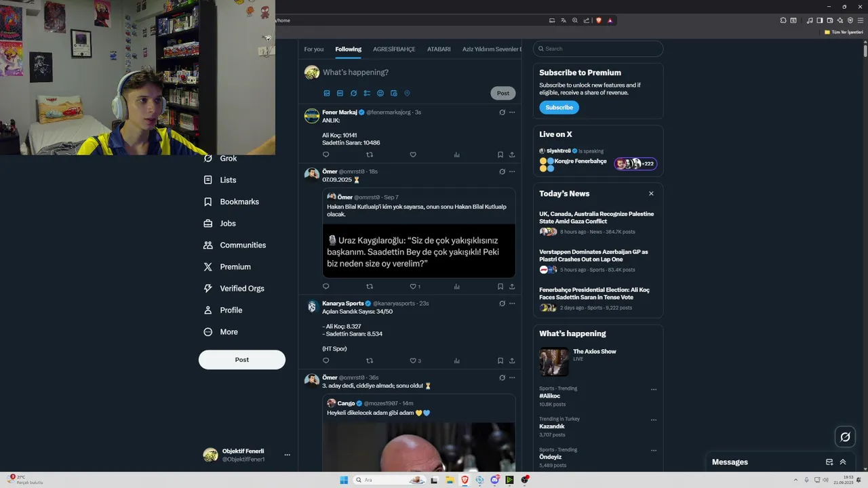The width and height of the screenshot is (868, 488).
Task: Ask Grok about the Fener Markaj post
Action: click(502, 113)
